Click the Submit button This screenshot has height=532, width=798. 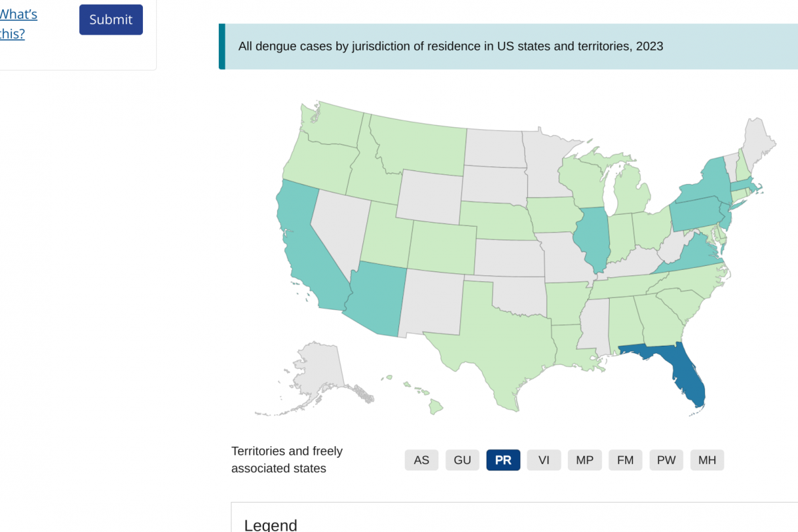(x=111, y=20)
